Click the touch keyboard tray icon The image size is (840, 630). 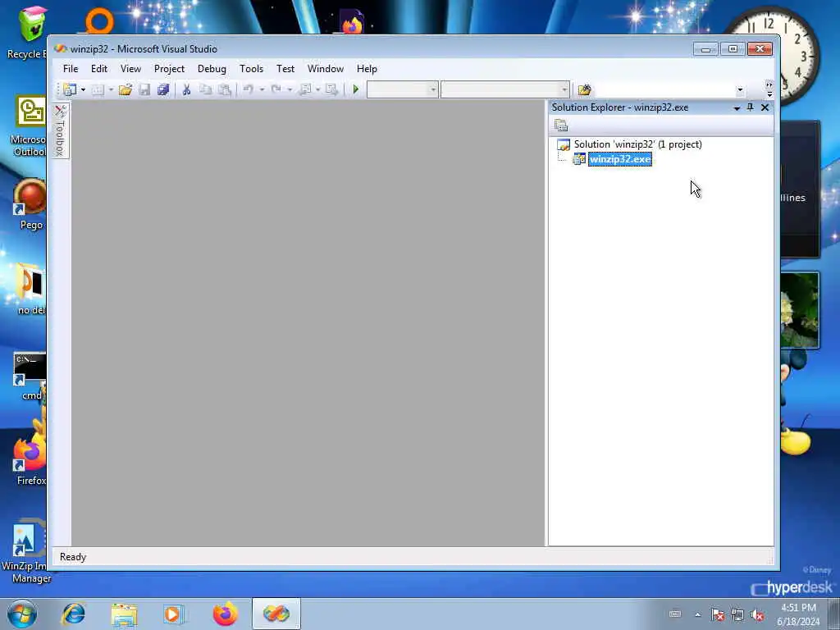675,614
